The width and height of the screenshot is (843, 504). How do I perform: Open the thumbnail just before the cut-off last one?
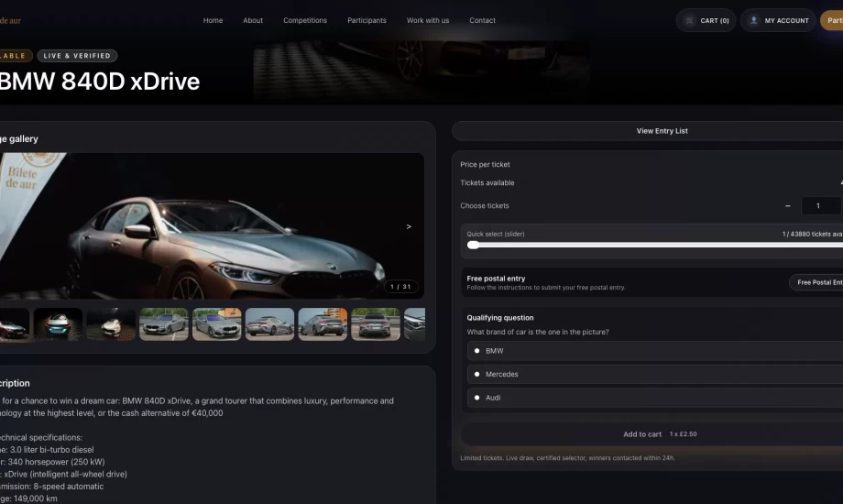pyautogui.click(x=376, y=324)
